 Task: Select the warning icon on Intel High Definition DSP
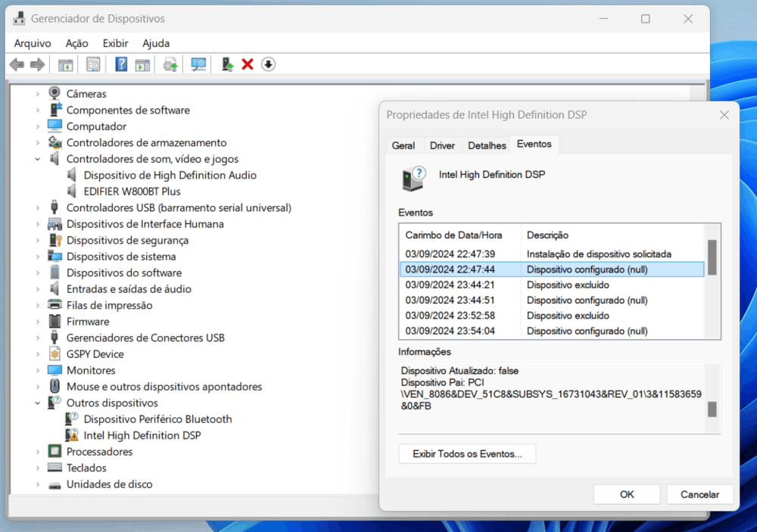point(76,435)
